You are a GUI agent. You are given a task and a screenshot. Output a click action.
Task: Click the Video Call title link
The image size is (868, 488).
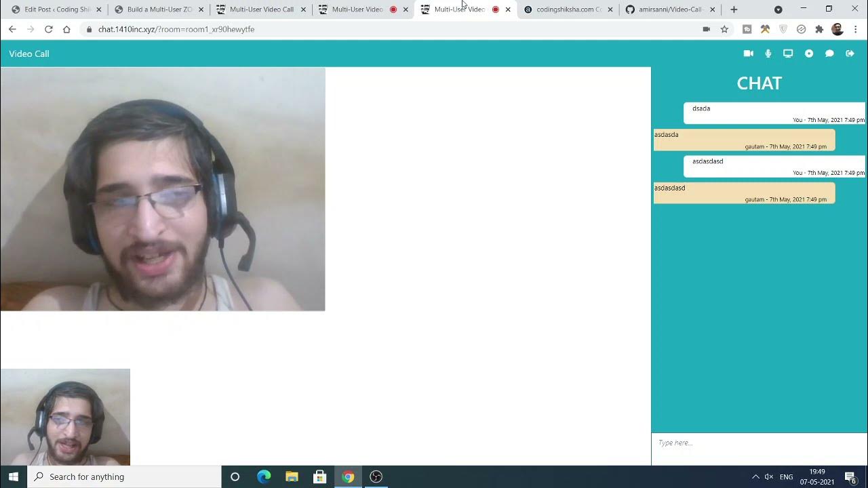[29, 54]
